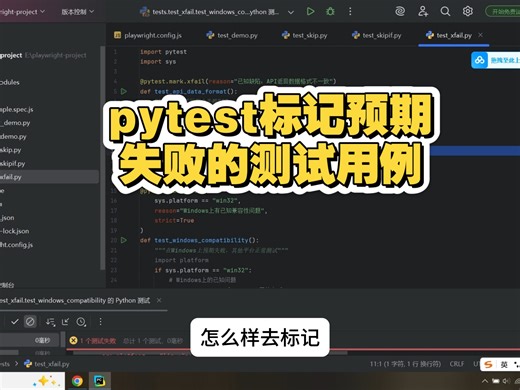Run test_api_data_format from gutter icon

click(124, 91)
